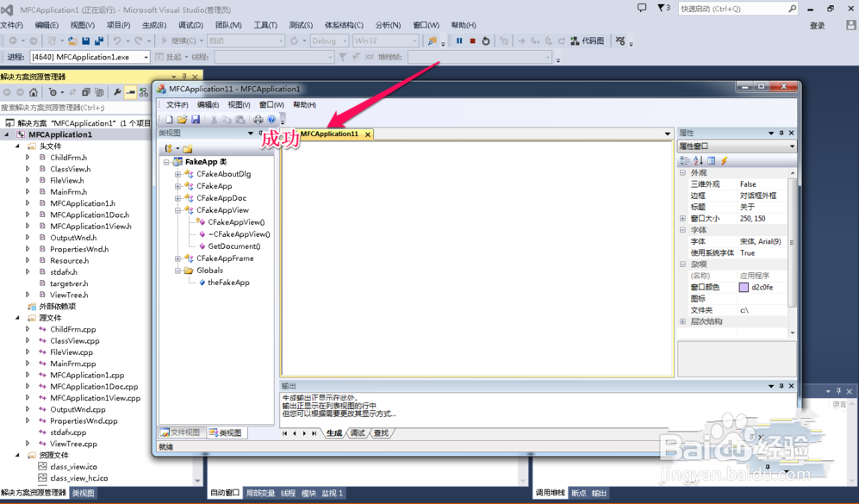Open the 属性窗口 combo box
Viewport: 859px width, 504px height.
click(x=737, y=146)
